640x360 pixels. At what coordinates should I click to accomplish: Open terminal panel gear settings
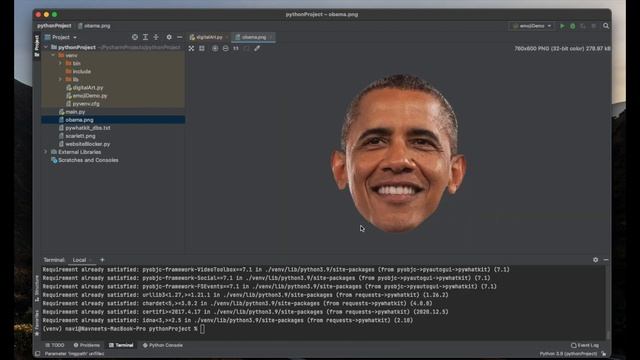[596, 260]
